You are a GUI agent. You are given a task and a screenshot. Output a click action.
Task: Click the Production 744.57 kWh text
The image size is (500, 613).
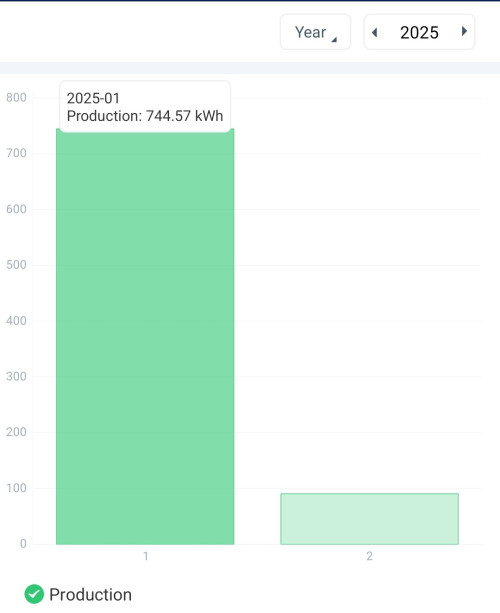(x=145, y=116)
